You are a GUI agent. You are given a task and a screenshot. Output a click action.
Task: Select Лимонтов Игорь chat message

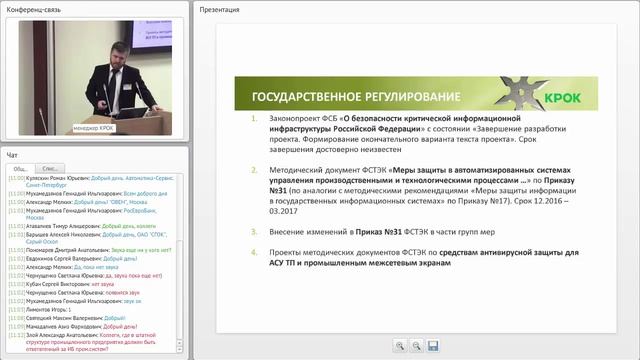pos(40,309)
